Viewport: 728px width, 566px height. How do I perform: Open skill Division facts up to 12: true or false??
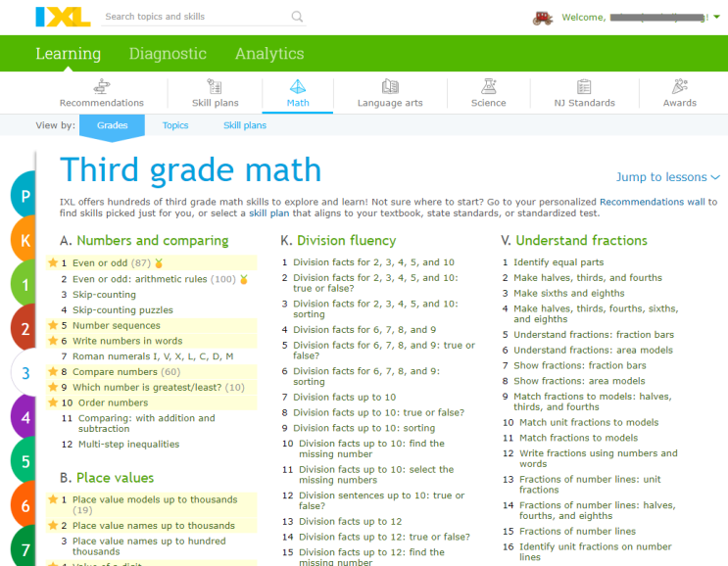point(384,537)
